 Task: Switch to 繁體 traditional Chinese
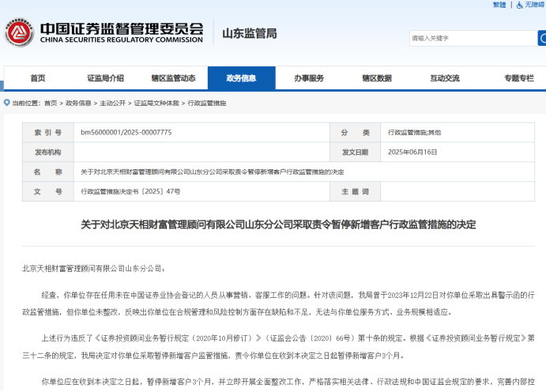(x=499, y=5)
